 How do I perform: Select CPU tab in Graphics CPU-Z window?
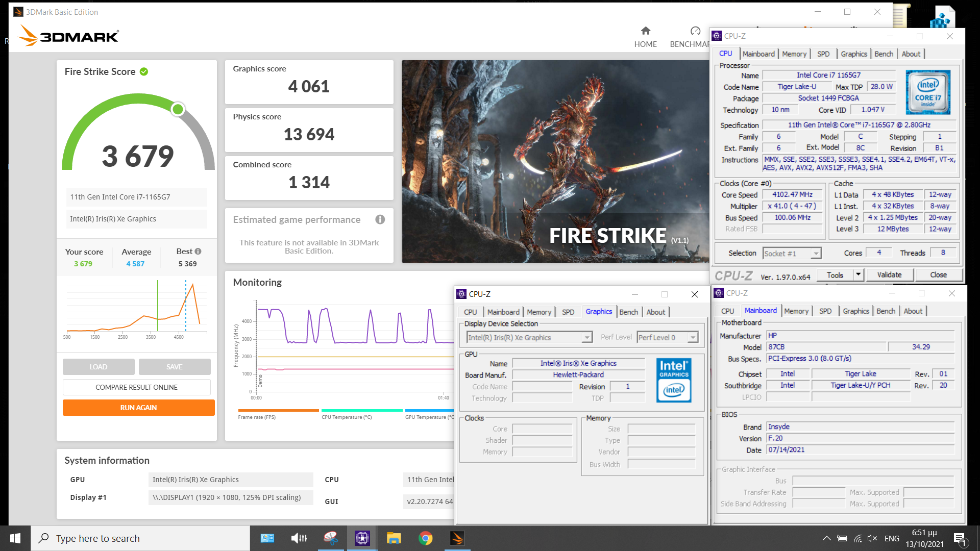click(x=471, y=312)
